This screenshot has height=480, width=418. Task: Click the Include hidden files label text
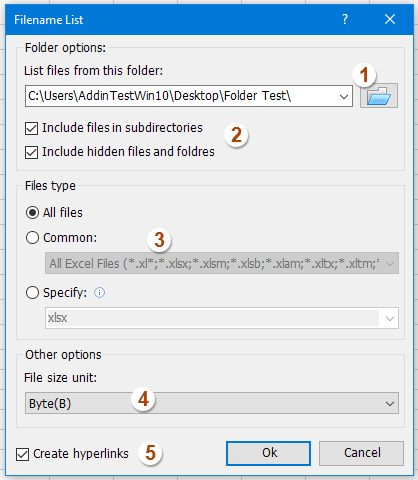click(128, 152)
